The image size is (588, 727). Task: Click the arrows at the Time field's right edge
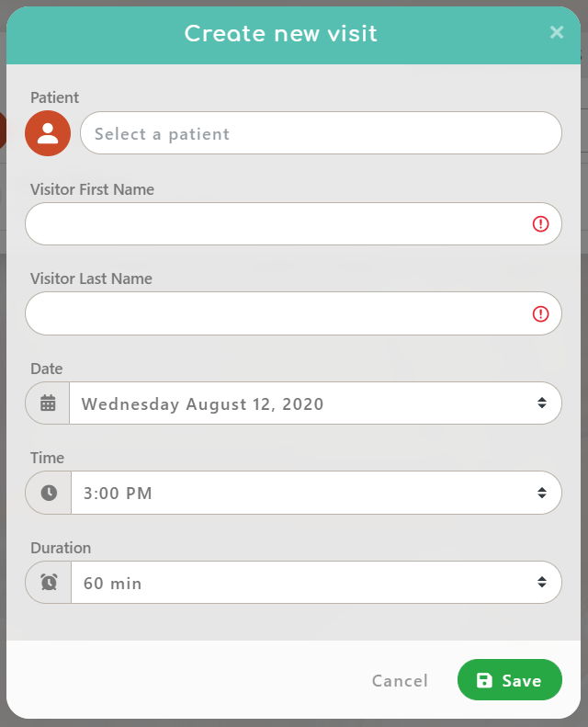[x=542, y=493]
